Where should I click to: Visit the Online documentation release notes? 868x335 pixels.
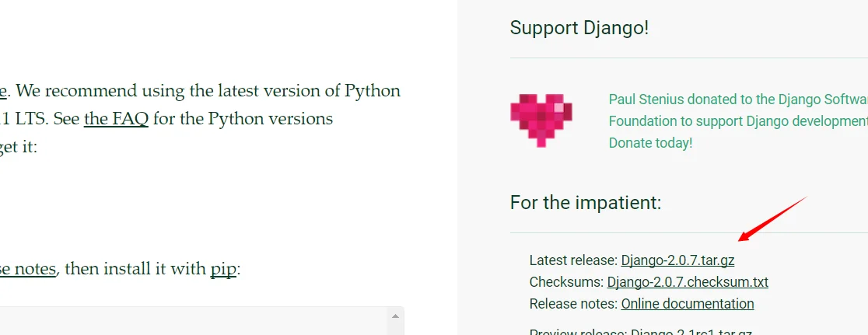tap(688, 303)
